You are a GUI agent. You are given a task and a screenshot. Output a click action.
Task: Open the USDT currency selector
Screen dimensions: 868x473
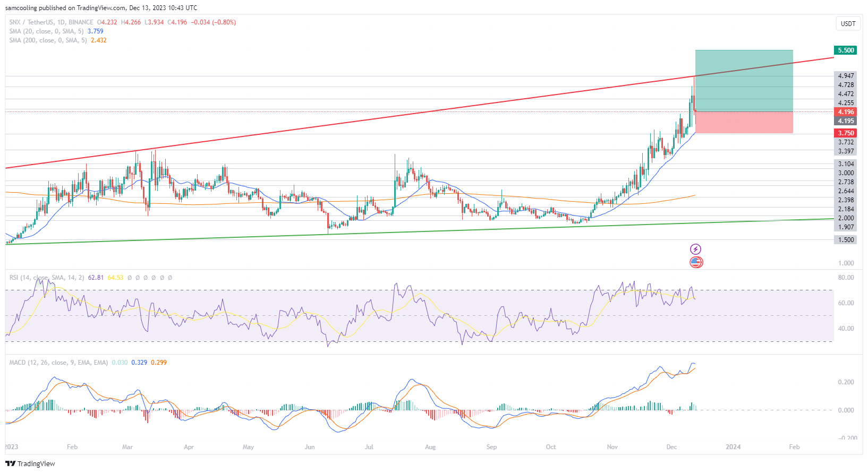point(848,23)
